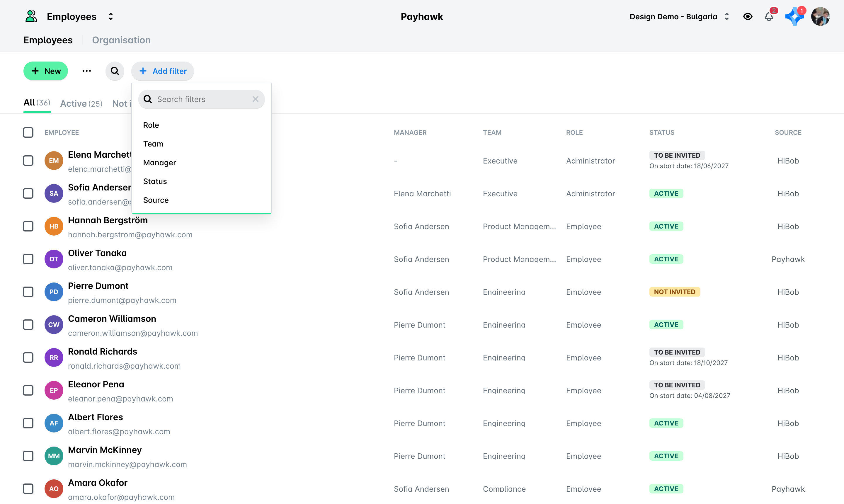844x504 pixels.
Task: Choose the Manager filter option
Action: pos(201,162)
